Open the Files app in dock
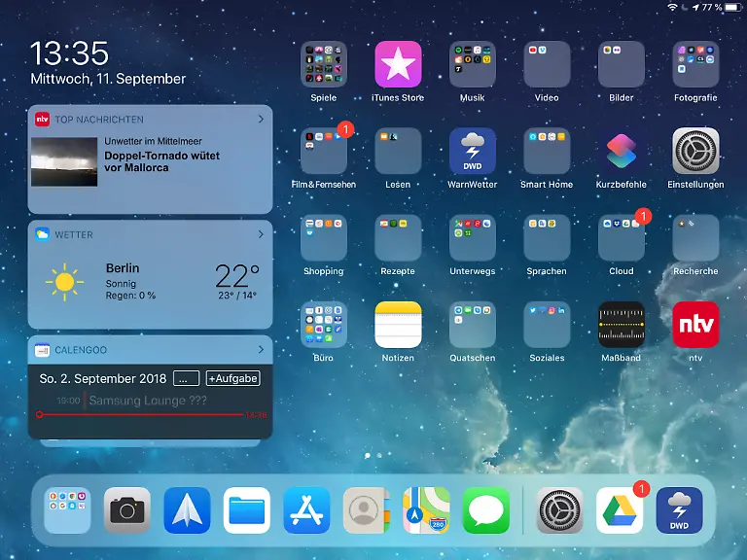 click(247, 510)
